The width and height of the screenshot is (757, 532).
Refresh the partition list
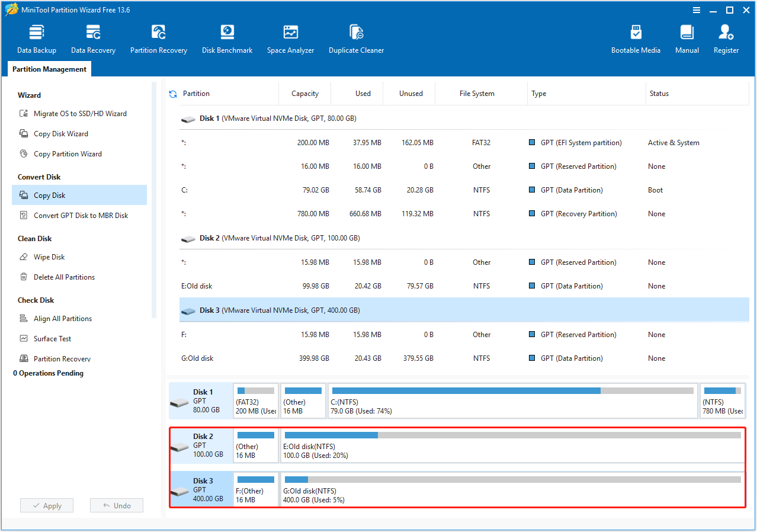click(173, 94)
